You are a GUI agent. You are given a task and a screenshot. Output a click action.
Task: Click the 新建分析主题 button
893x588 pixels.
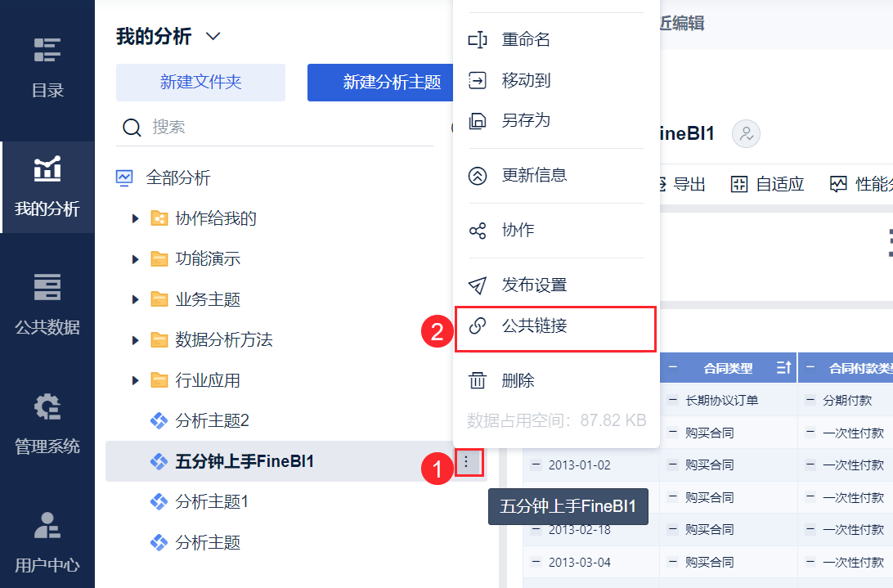point(392,83)
